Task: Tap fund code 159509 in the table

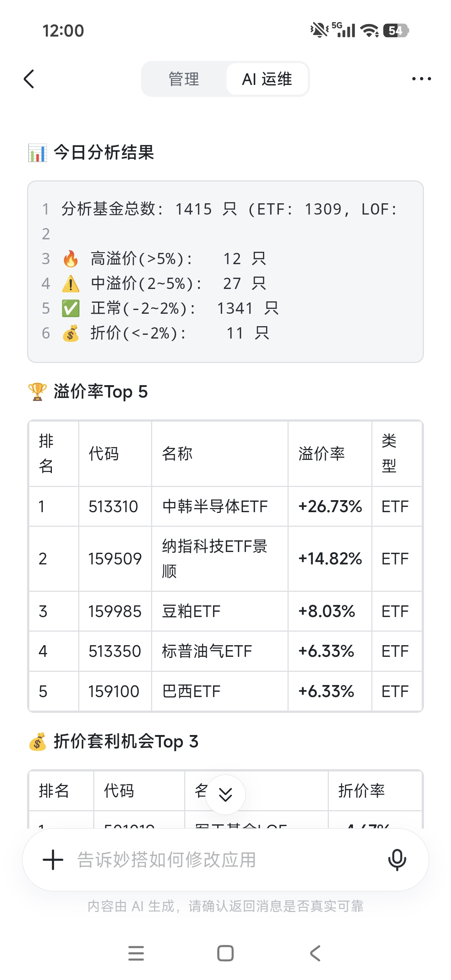Action: 115,559
